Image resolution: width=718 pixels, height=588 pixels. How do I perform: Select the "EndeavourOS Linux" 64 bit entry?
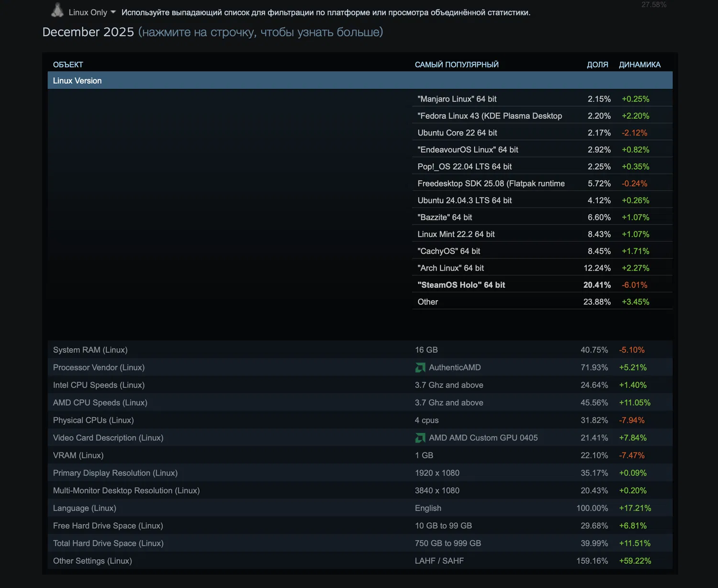pyautogui.click(x=468, y=150)
